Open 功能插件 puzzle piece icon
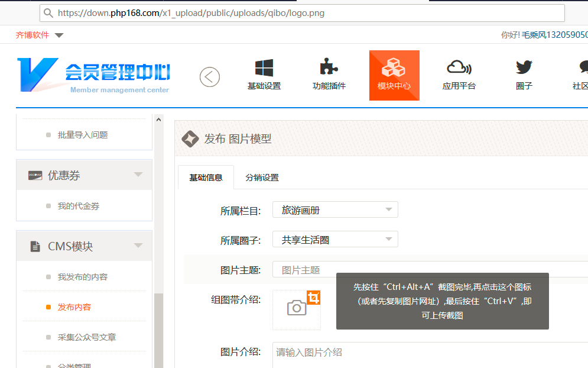 tap(329, 67)
